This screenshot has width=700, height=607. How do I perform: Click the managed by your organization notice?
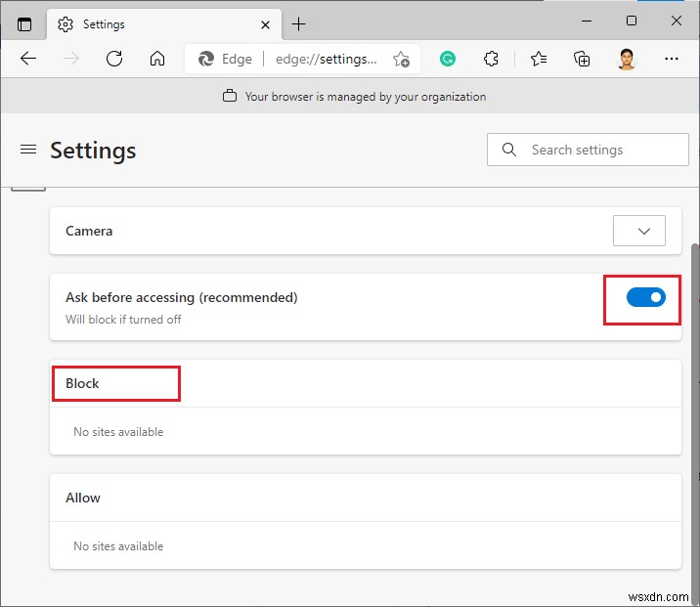pyautogui.click(x=354, y=97)
